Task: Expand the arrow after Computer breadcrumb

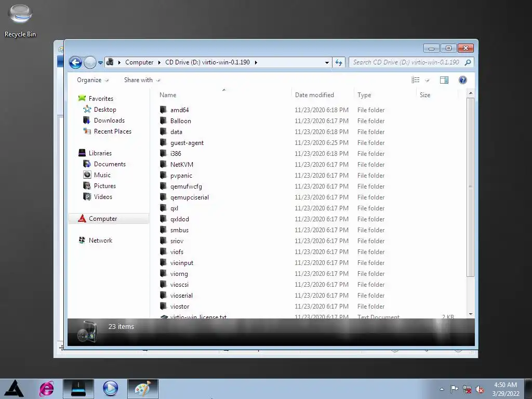Action: pyautogui.click(x=159, y=62)
